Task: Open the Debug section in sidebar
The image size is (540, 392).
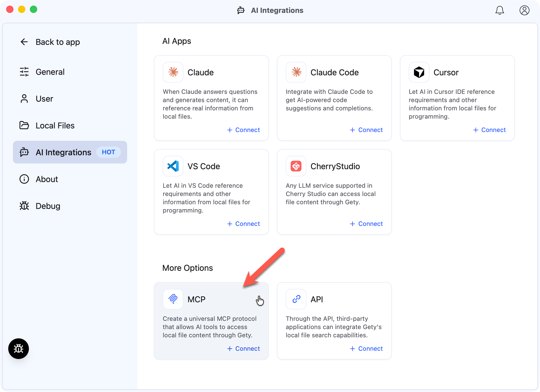Action: [x=48, y=206]
